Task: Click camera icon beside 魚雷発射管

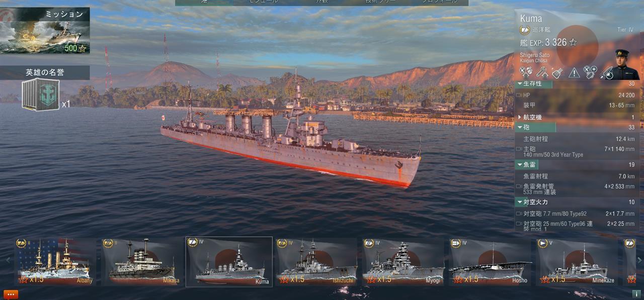Action: [519, 186]
